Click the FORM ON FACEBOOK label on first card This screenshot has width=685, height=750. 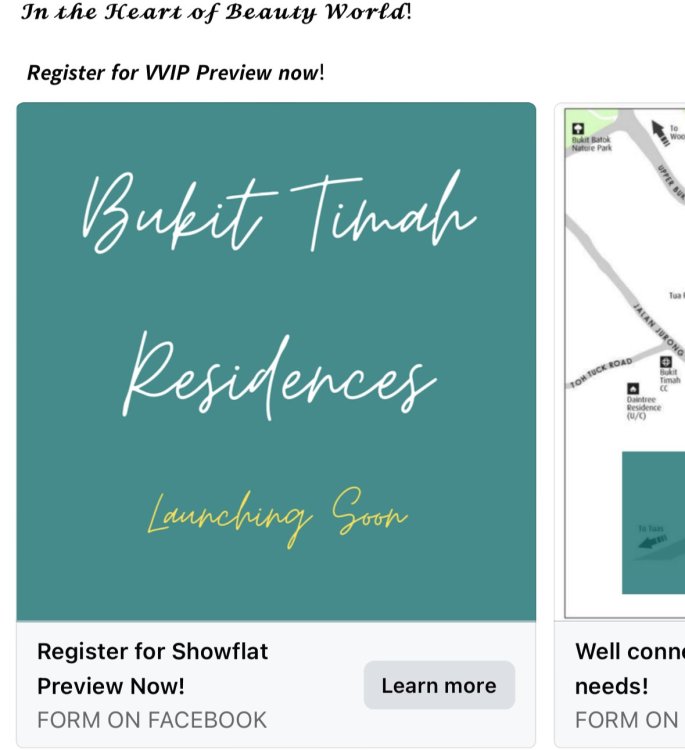(x=152, y=720)
